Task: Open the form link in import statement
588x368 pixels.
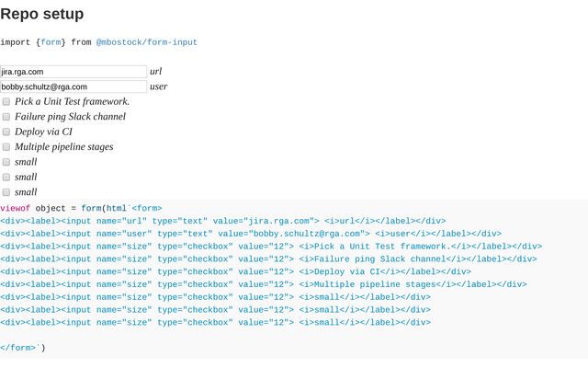Action: [51, 42]
